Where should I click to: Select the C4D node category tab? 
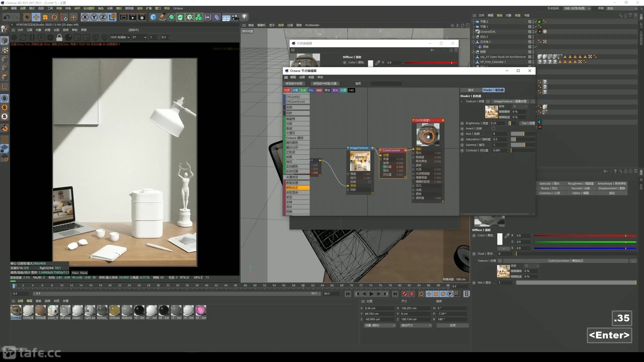351,90
